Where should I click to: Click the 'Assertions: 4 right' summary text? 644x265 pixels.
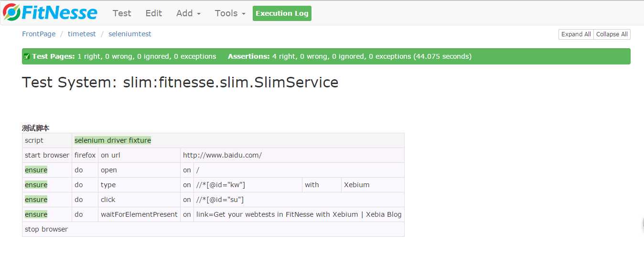350,56
